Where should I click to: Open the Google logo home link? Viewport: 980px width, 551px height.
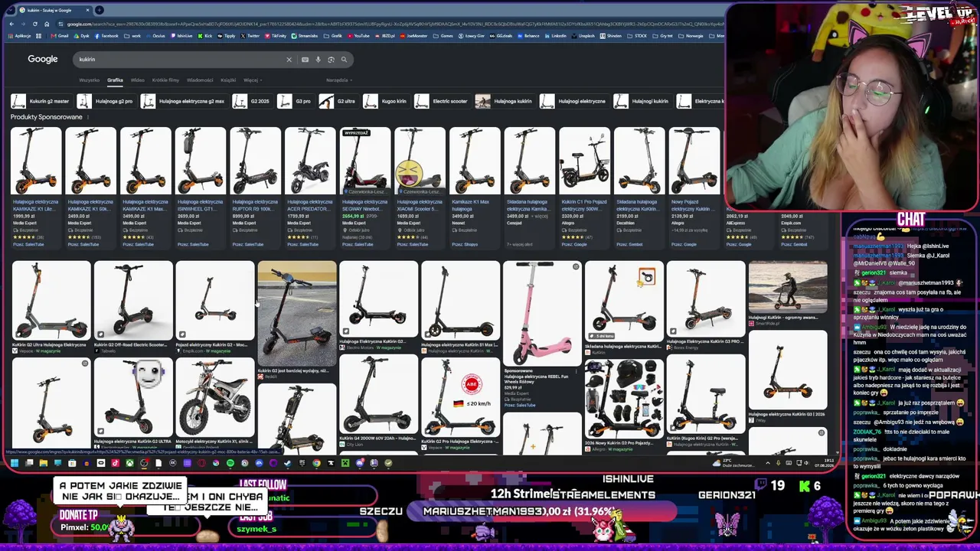tap(43, 59)
